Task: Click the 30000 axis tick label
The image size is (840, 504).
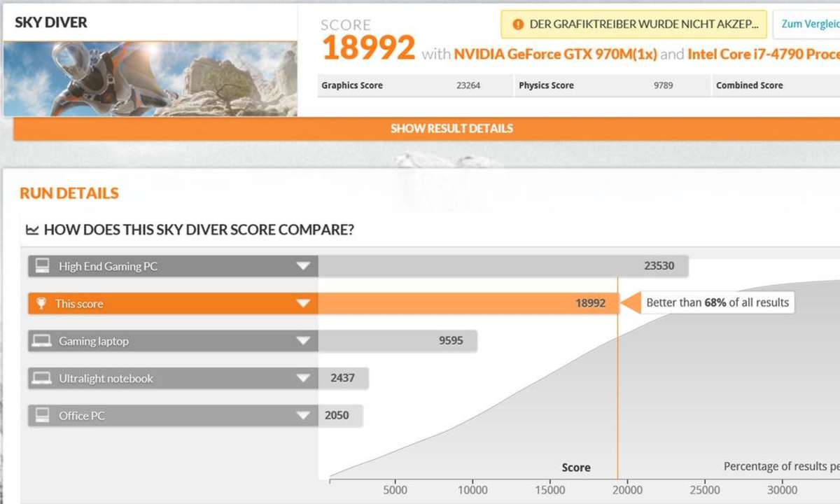Action: coord(782,490)
